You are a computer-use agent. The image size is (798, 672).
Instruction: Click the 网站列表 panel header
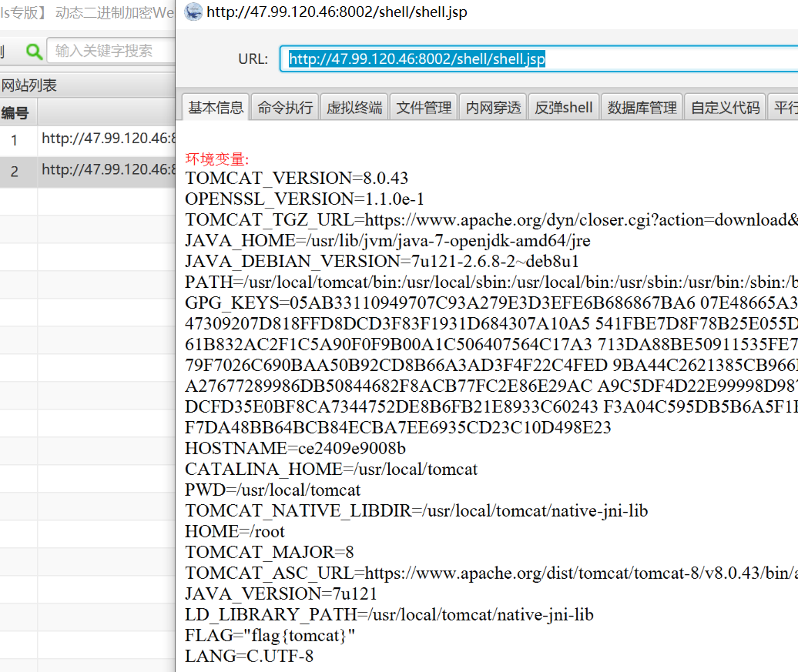click(x=31, y=85)
